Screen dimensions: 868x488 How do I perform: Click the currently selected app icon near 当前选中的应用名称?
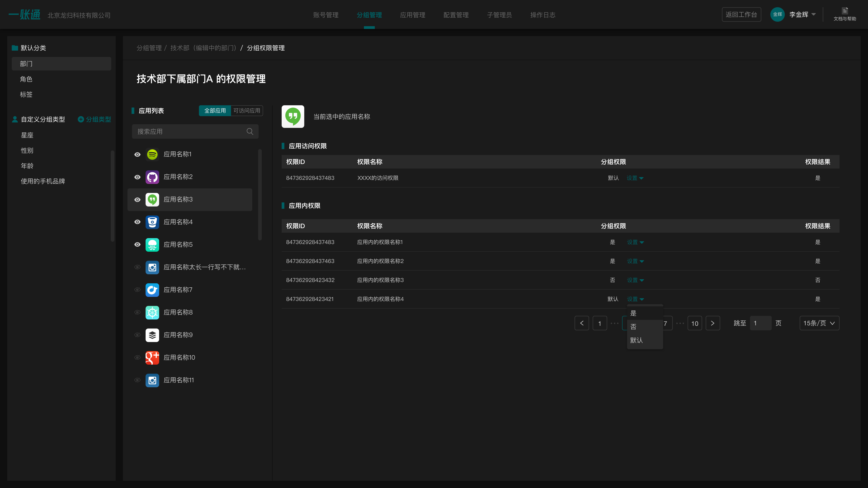[x=292, y=117]
